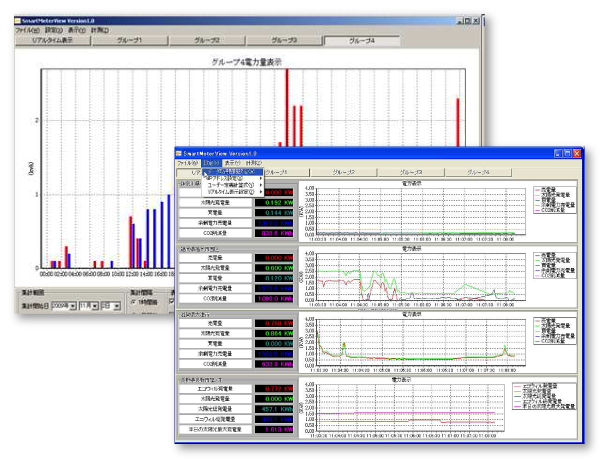
Task: Switch to グループ3 tab in front window
Action: pos(411,173)
